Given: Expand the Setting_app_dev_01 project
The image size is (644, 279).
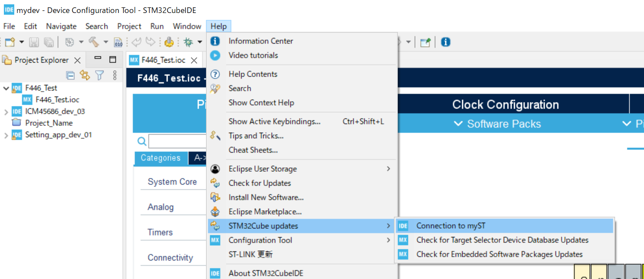Looking at the screenshot, I should point(6,135).
